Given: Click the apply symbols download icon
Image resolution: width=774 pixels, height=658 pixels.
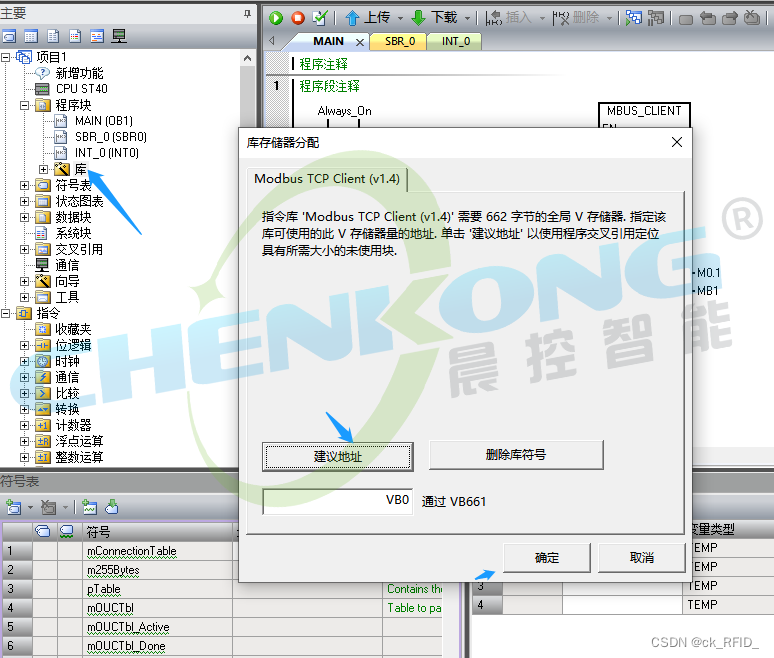Looking at the screenshot, I should point(112,507).
